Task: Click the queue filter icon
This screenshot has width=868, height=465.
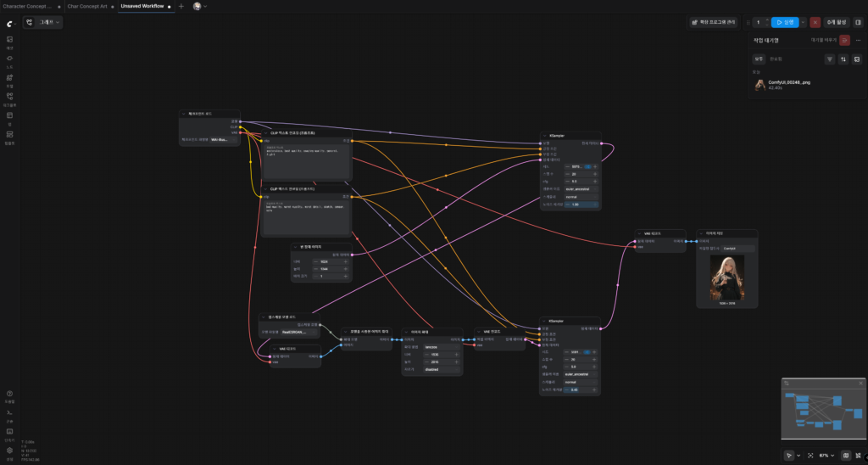Action: click(829, 59)
